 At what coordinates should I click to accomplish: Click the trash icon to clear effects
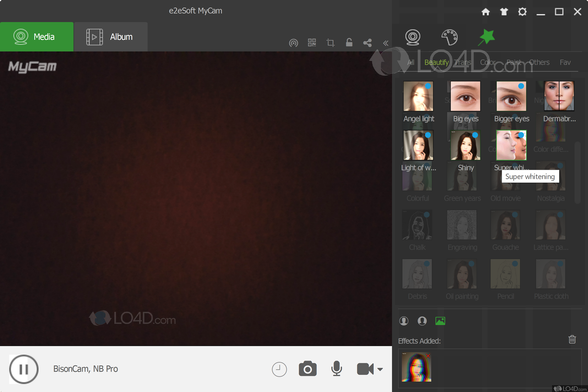click(572, 340)
